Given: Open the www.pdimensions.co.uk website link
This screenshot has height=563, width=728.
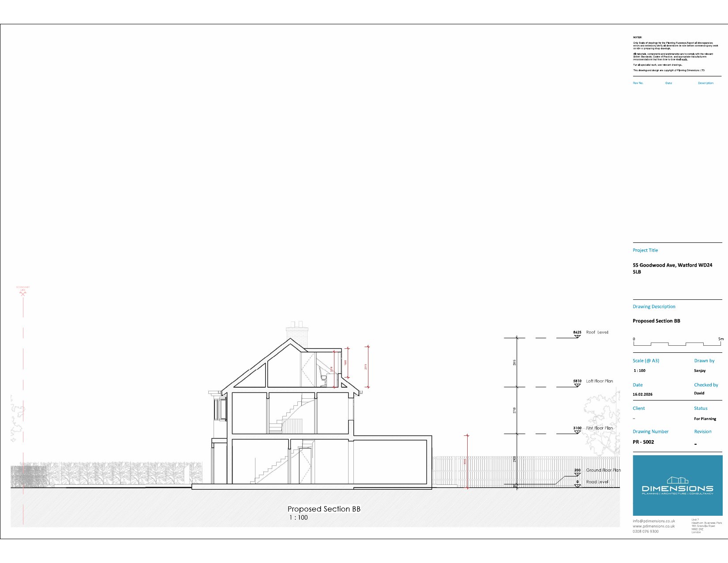Looking at the screenshot, I should coord(653,526).
